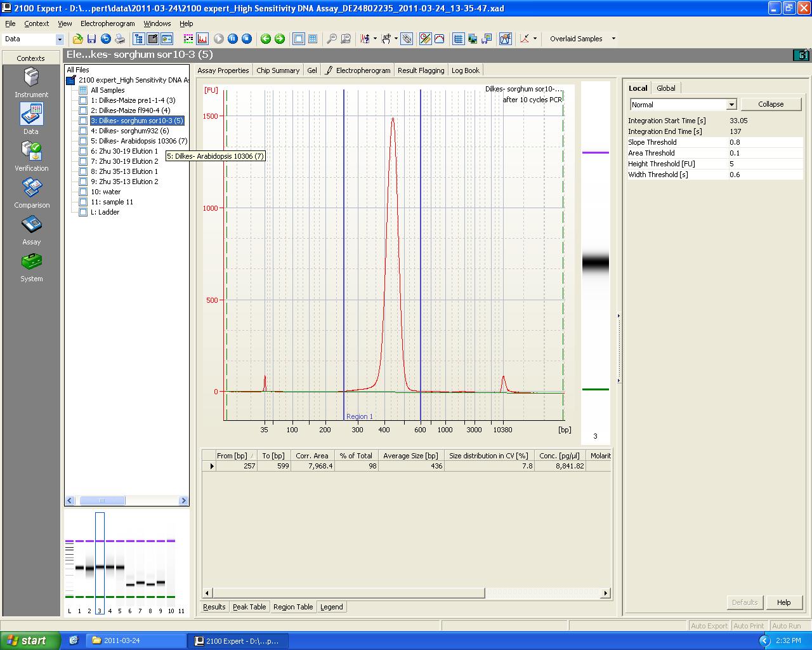The image size is (812, 650).
Task: Switch to gel view toolbar icon
Action: click(x=188, y=39)
